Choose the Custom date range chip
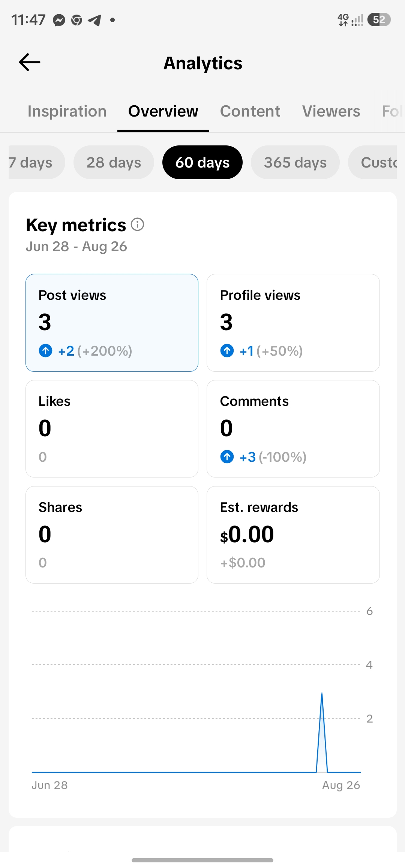 click(372, 162)
